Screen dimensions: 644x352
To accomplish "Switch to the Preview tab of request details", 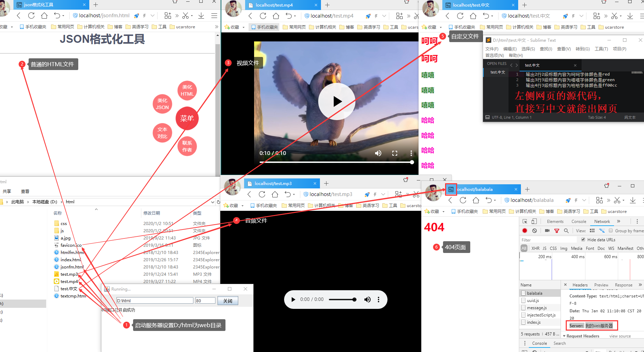I will (x=601, y=285).
